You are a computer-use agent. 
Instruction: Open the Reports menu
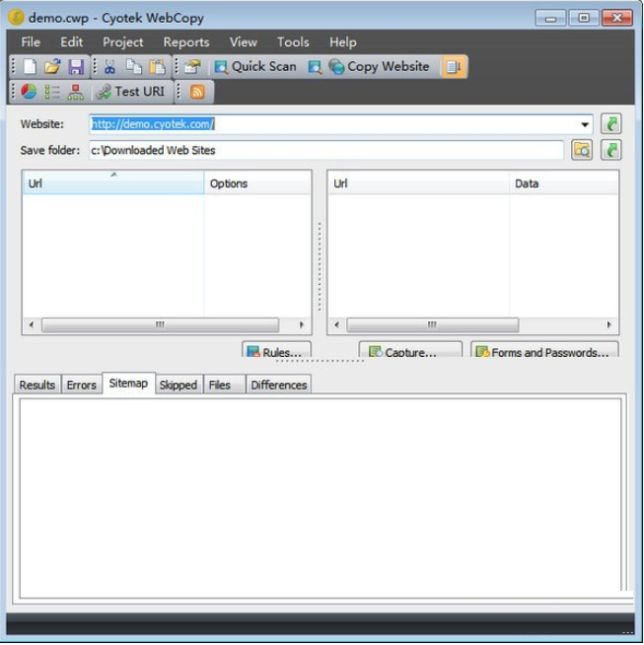tap(186, 41)
